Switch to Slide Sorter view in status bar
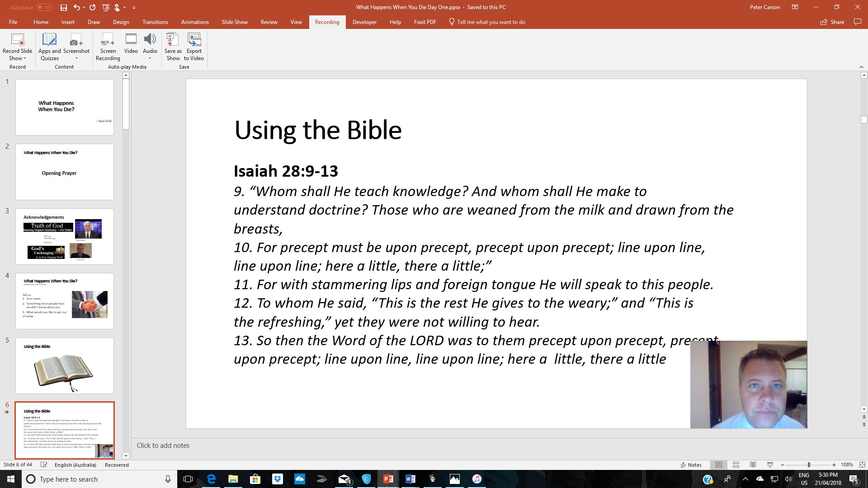The width and height of the screenshot is (868, 488). (x=736, y=465)
